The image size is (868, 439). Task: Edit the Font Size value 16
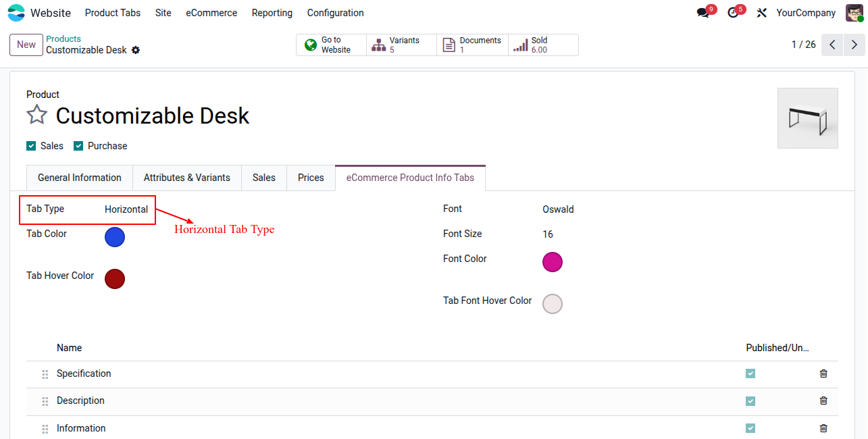point(548,234)
